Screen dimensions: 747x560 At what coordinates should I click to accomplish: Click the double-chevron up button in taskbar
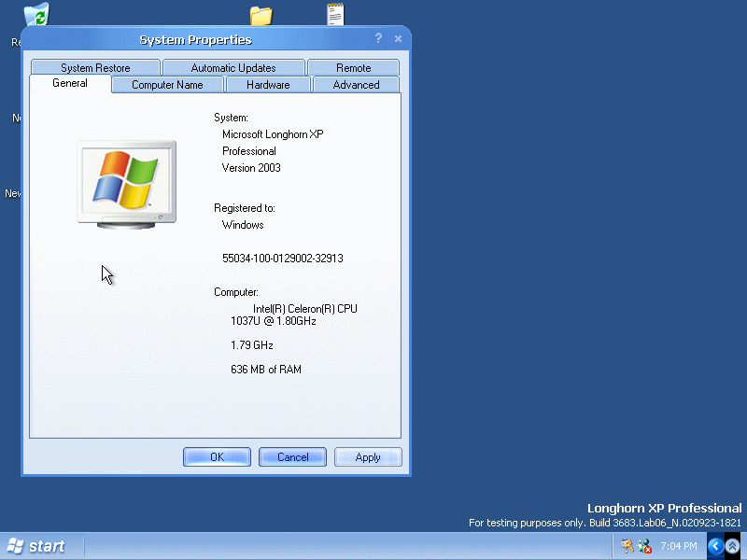732,546
